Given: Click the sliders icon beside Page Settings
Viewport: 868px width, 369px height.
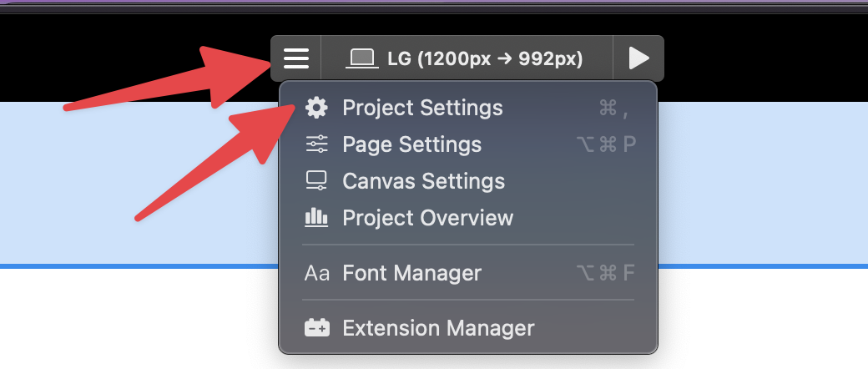Looking at the screenshot, I should pos(316,144).
